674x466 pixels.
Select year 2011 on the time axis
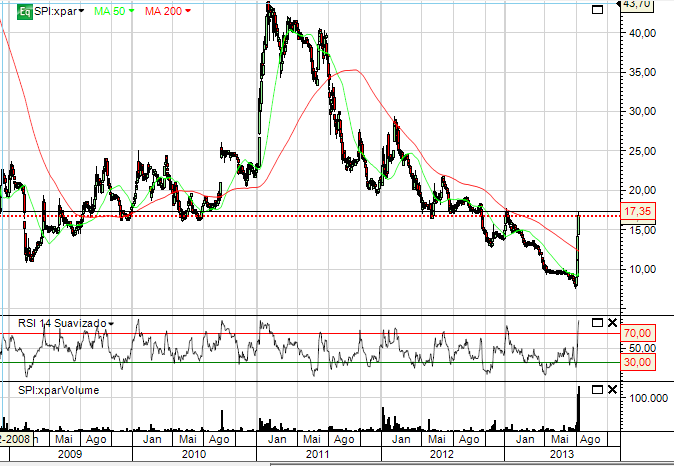coord(318,454)
